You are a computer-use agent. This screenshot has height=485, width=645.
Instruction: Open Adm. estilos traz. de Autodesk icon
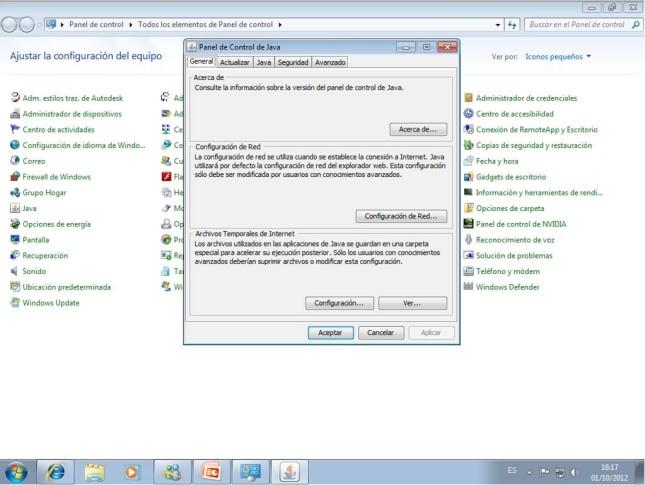[15, 98]
